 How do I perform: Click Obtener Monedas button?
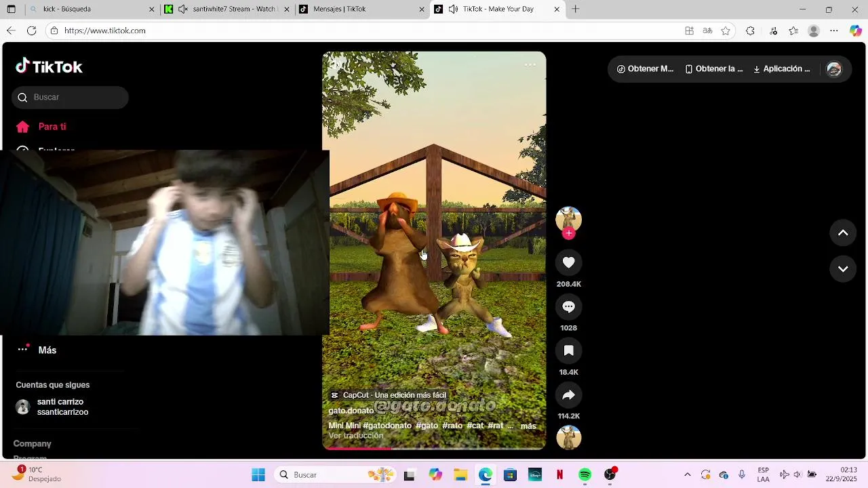point(645,69)
